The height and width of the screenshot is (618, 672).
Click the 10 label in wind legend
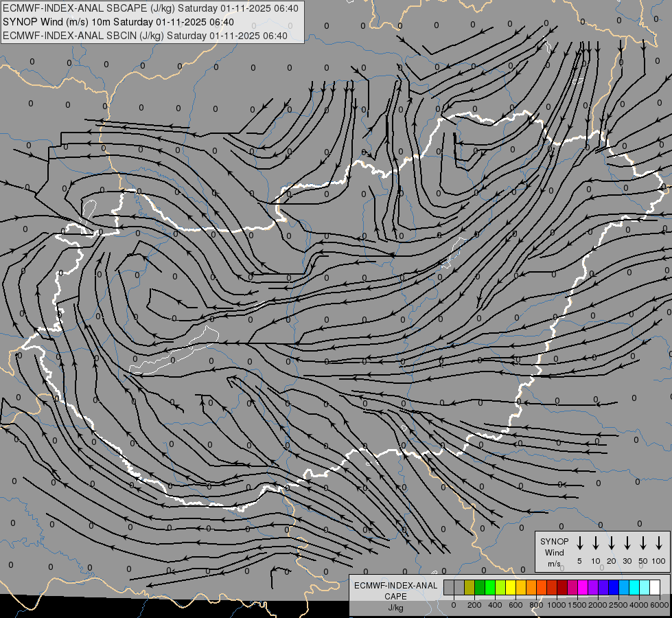(596, 561)
